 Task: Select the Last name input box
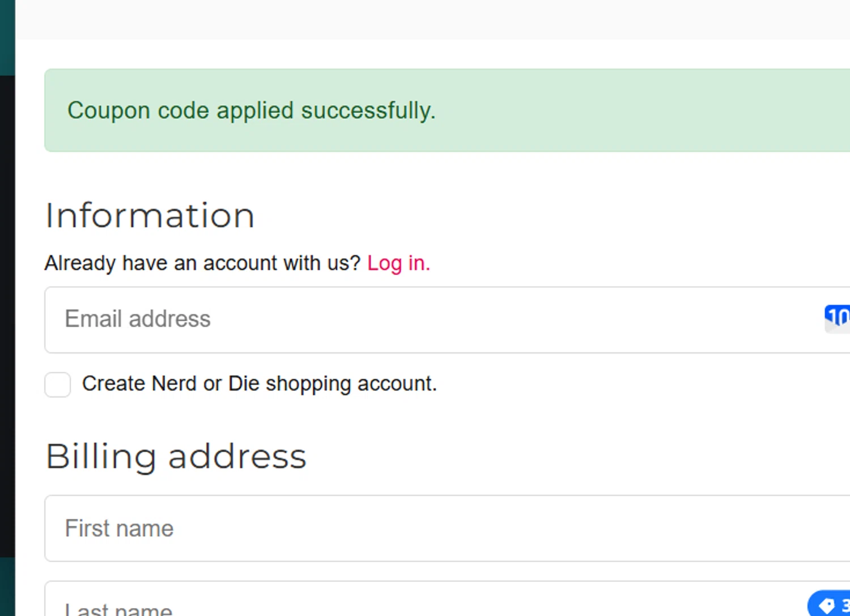tap(447, 598)
